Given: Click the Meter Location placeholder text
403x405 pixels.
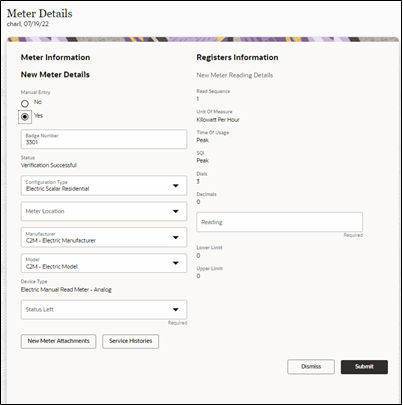Looking at the screenshot, I should [45, 211].
